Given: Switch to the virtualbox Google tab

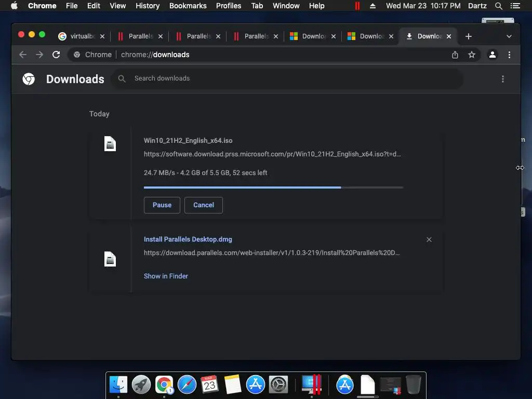Looking at the screenshot, I should pyautogui.click(x=82, y=36).
